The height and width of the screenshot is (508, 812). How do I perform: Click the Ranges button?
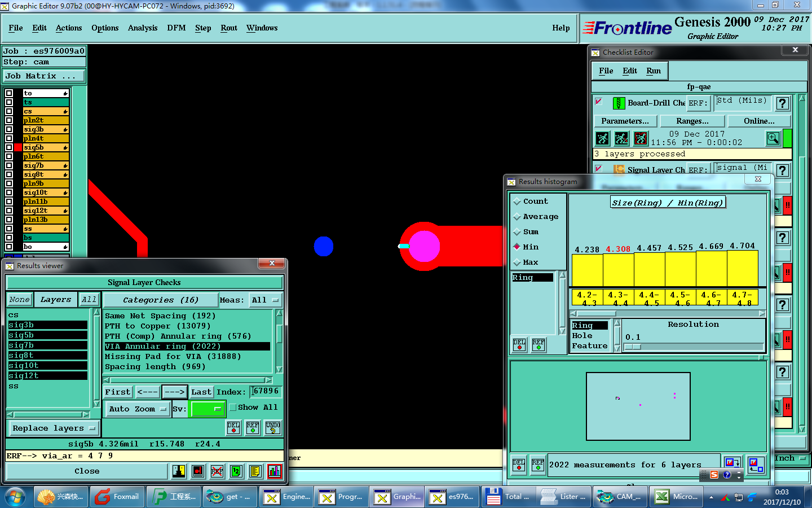[692, 121]
